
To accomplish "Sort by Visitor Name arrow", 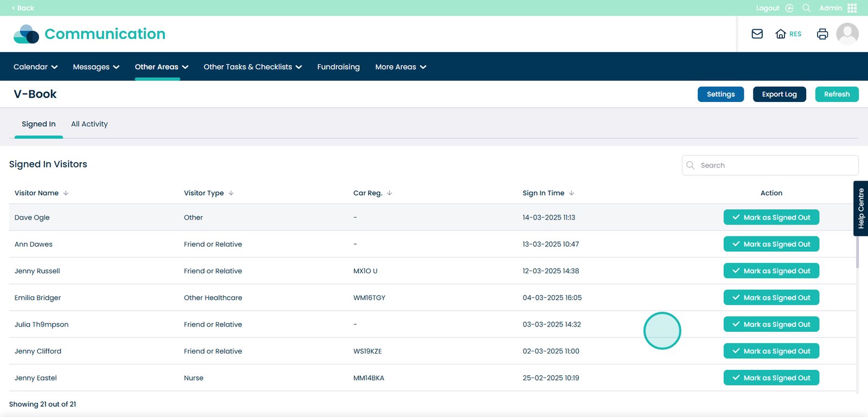I will tap(66, 193).
